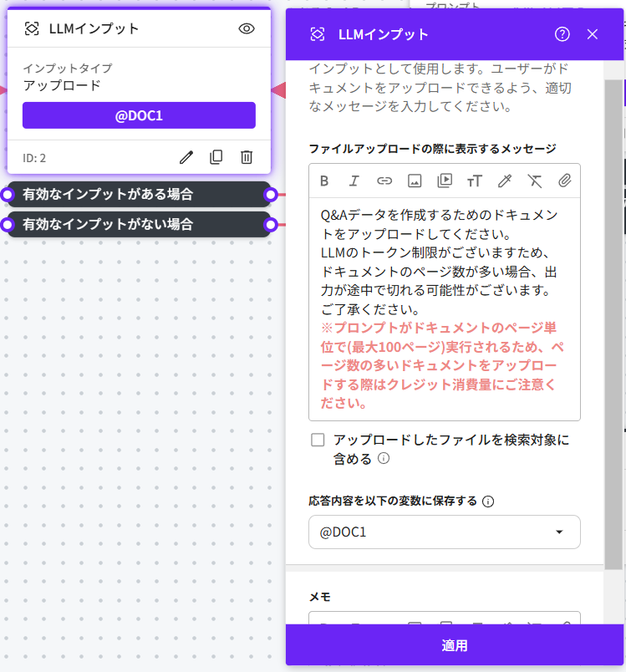Insert video icon in editor toolbar

444,181
